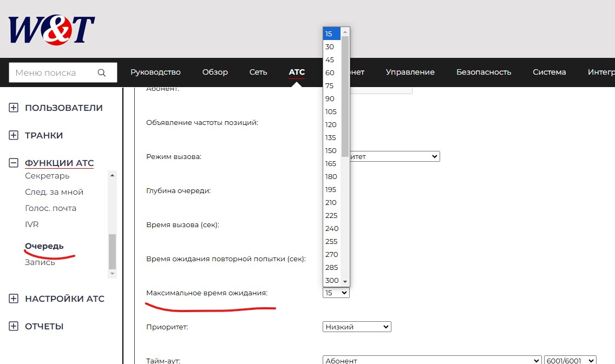
Task: Click the dropdown list scrollbar thumb
Action: click(345, 96)
